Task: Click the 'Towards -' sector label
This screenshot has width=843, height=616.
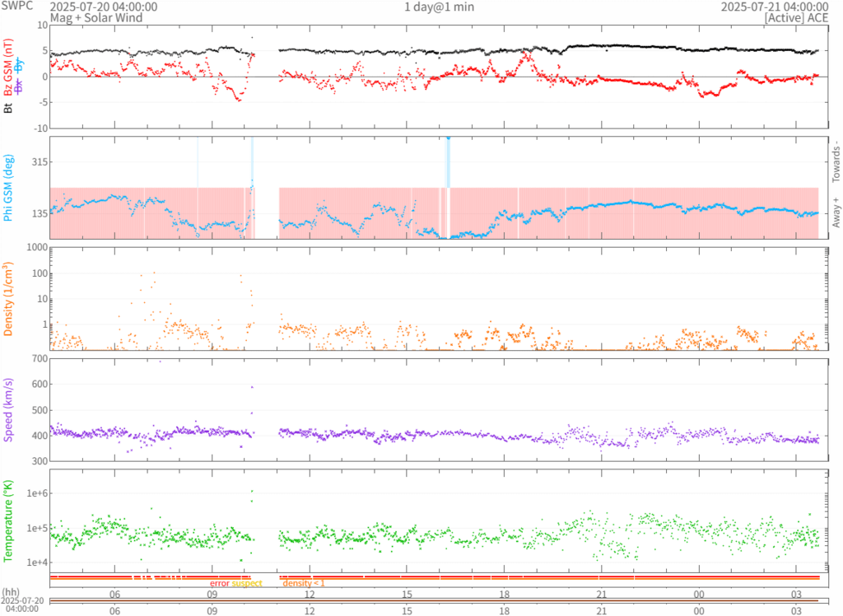Action: click(836, 159)
